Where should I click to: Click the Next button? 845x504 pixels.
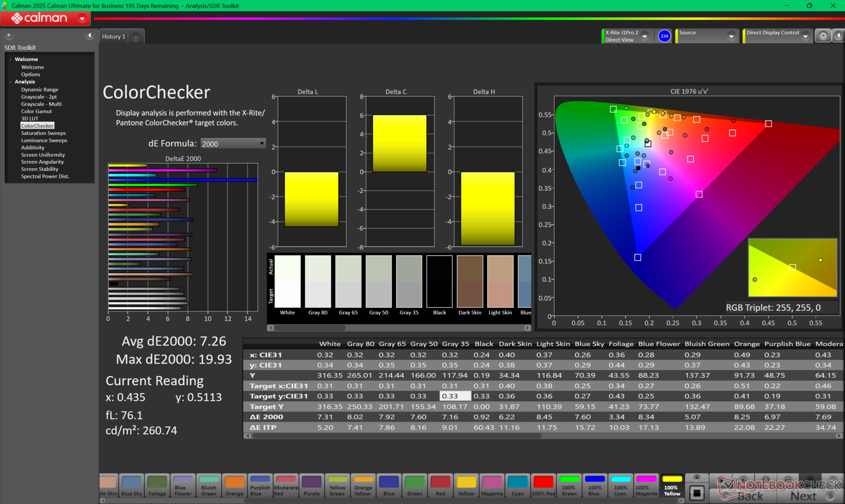click(803, 496)
